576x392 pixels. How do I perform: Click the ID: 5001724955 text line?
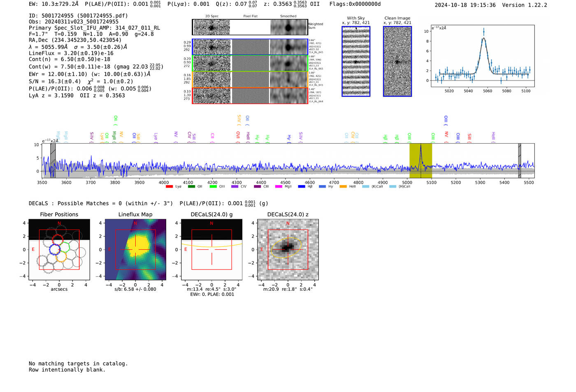[x=78, y=16]
